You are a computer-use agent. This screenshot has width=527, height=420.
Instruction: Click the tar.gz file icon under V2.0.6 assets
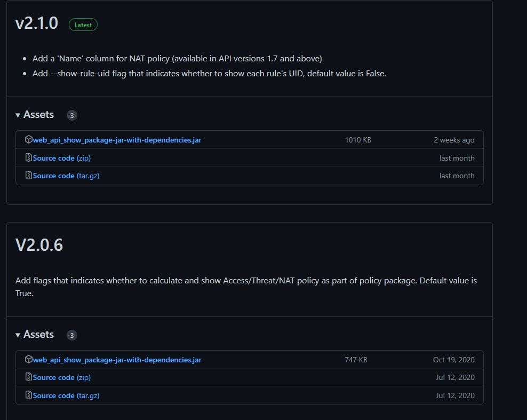[29, 395]
